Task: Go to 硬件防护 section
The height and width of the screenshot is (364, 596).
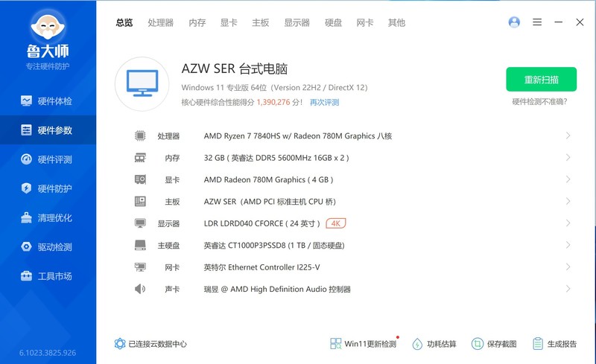Action: [48, 188]
